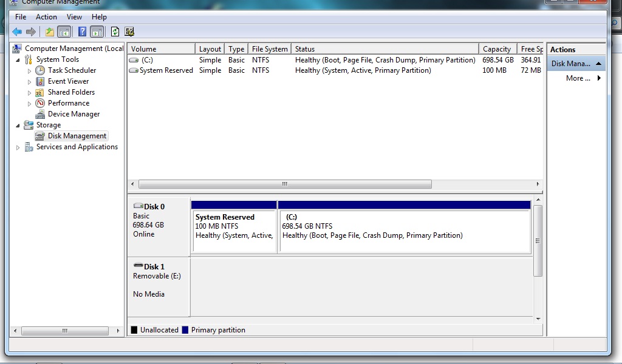Select the Disk 0 label box
This screenshot has width=622, height=364.
159,227
